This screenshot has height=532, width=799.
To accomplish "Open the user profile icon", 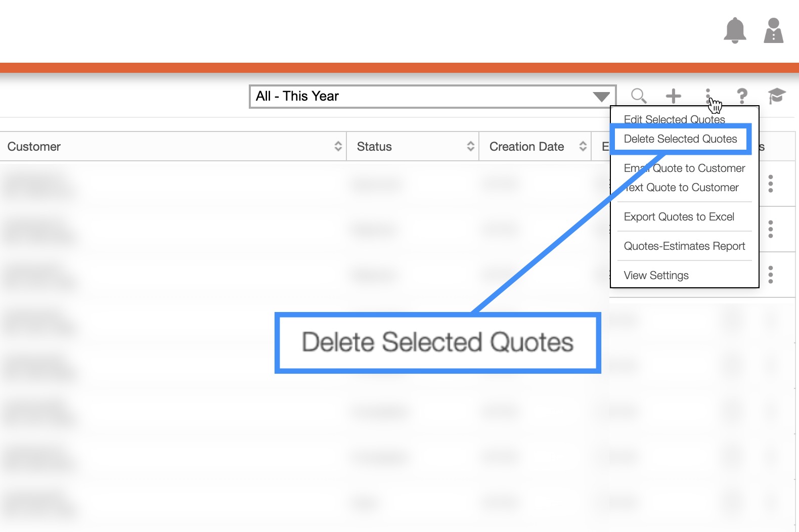I will pos(773,31).
